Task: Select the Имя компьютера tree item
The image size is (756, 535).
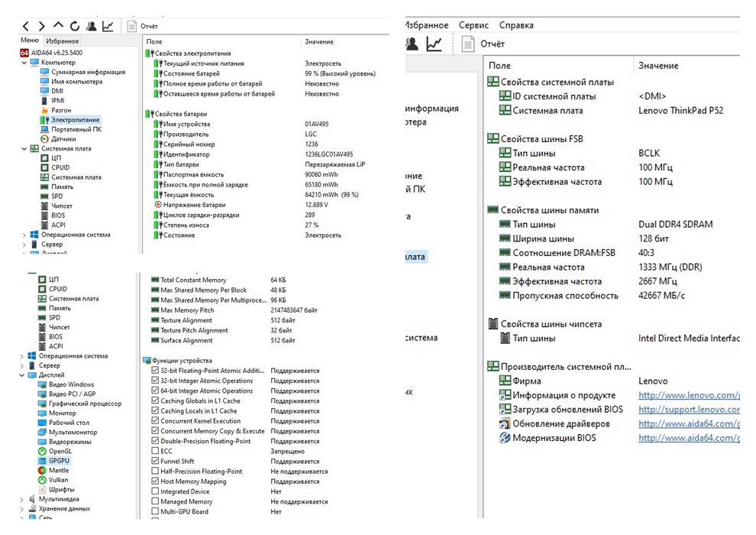Action: (x=76, y=82)
